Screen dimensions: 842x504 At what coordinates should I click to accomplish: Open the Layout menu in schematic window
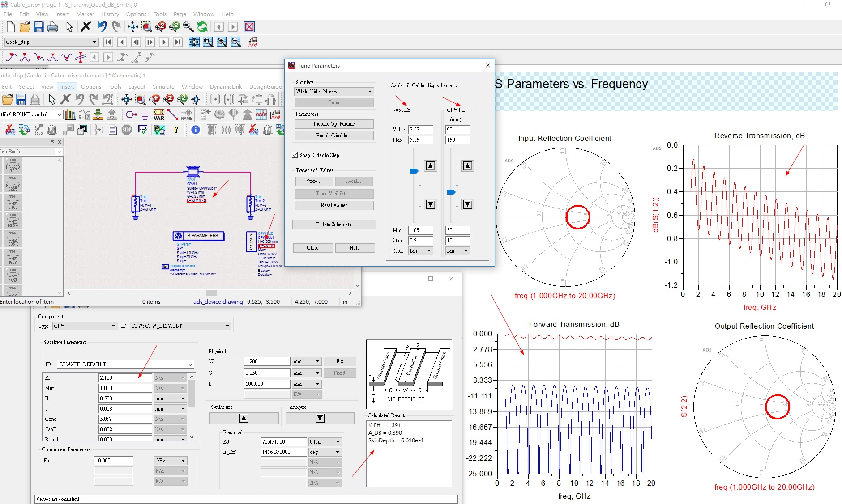tap(137, 87)
